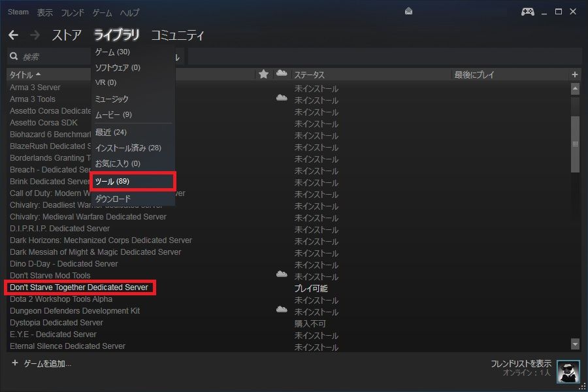Select Dark Messiah of Might & Magic Dedicated Server
This screenshot has width=588, height=392.
click(95, 252)
